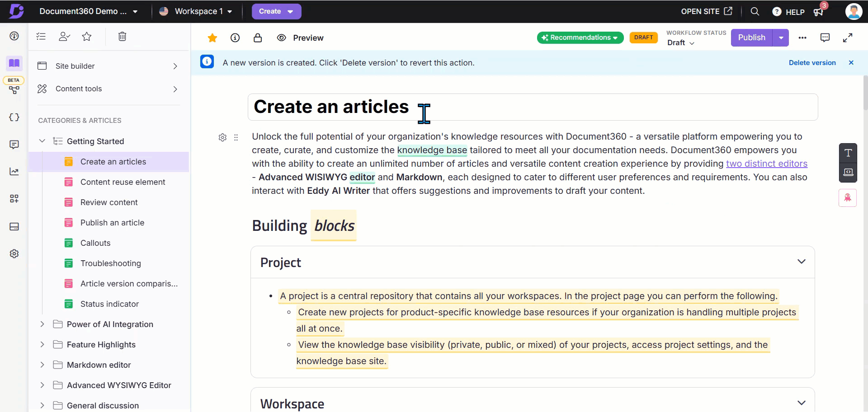Open the Eddy AI assistant icon

(x=848, y=198)
